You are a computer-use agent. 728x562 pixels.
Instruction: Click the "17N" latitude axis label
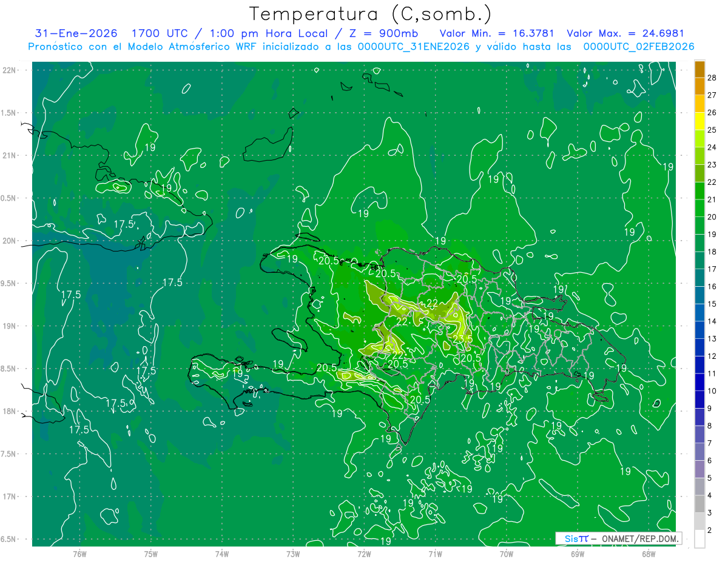(10, 497)
